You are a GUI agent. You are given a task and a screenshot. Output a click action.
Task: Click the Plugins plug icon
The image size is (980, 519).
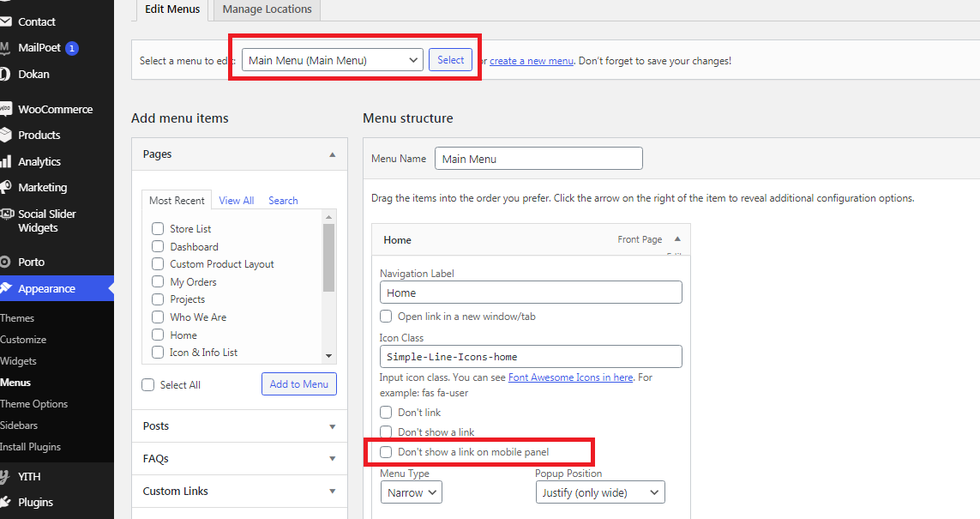click(5, 502)
